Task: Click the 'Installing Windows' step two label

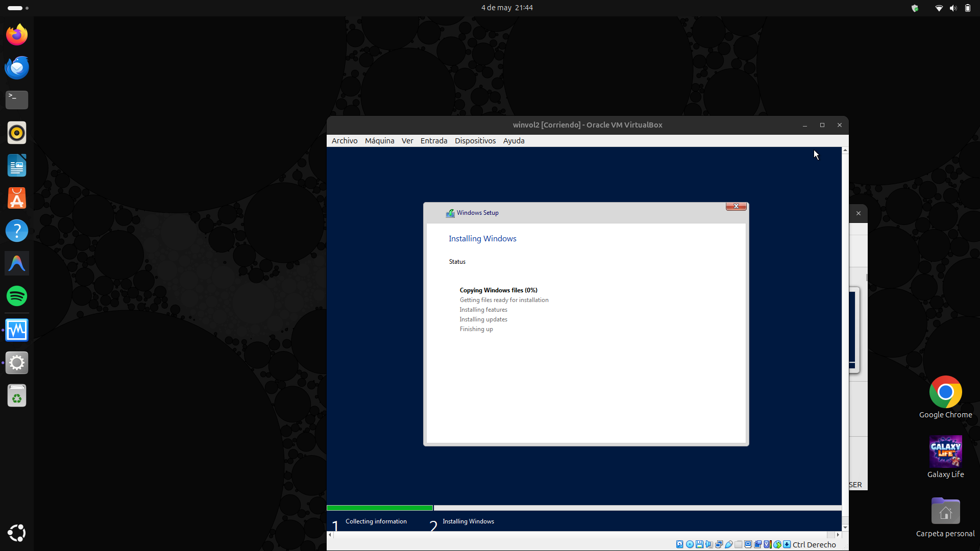Action: coord(468,521)
